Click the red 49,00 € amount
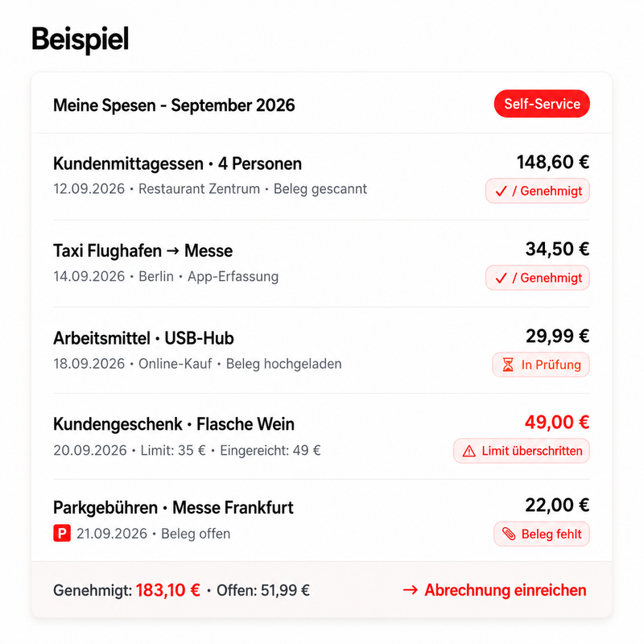644x644 pixels. [557, 422]
